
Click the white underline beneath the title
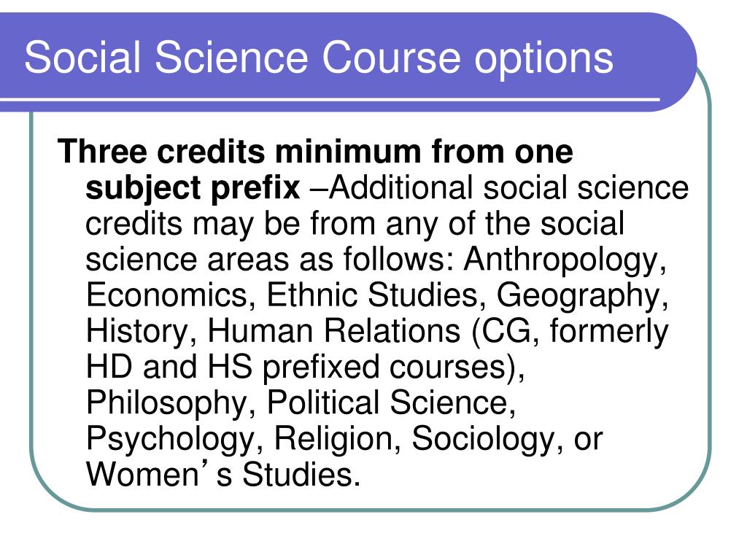coord(330,100)
